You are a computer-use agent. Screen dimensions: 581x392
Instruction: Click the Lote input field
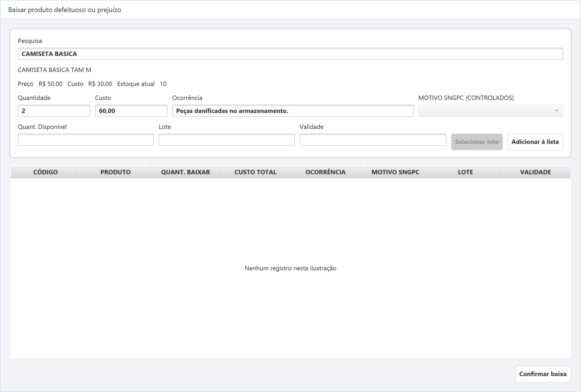pos(227,140)
